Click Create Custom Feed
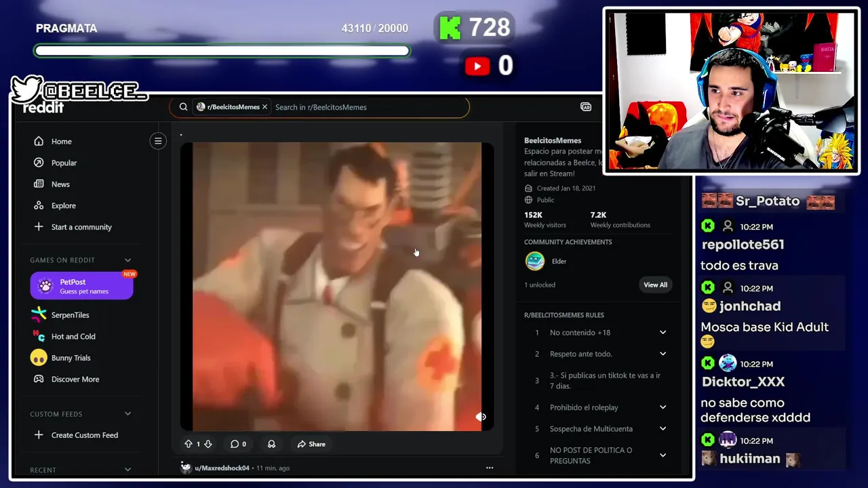 85,435
